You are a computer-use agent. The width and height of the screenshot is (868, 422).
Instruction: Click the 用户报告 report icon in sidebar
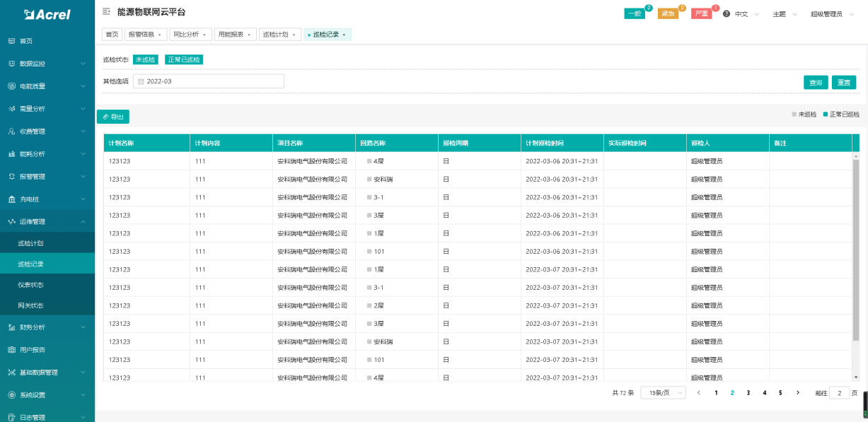tap(11, 350)
